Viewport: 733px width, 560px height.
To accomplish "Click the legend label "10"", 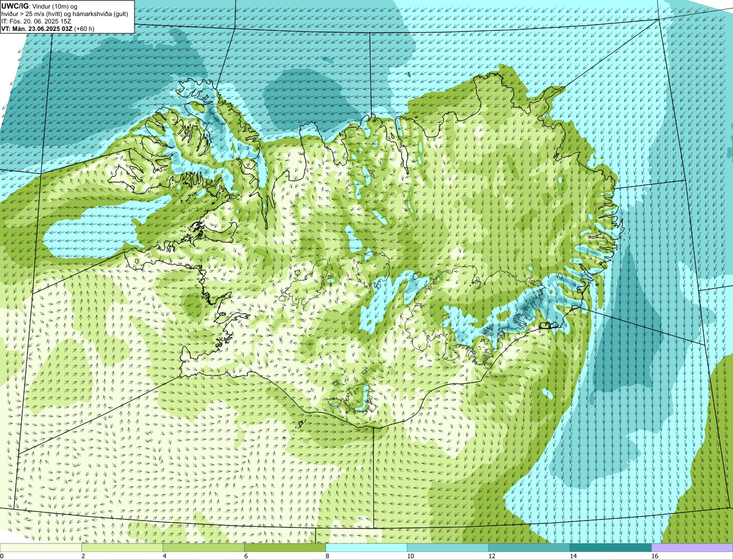I will click(x=411, y=556).
